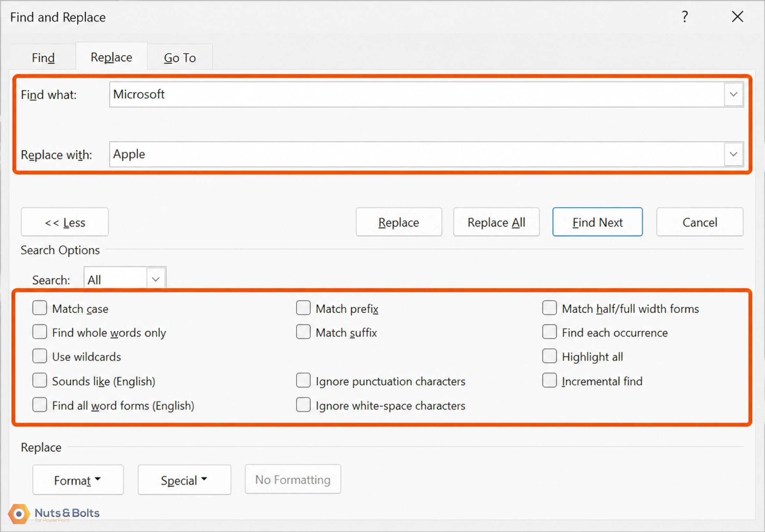Open the Search direction dropdown
Image resolution: width=765 pixels, height=532 pixels.
[156, 279]
